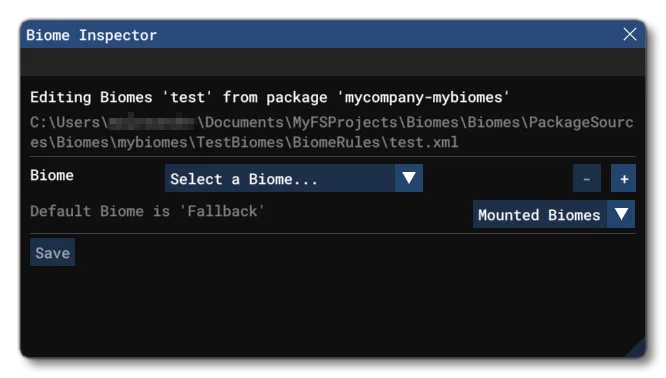Click the MyFSProjects folder in path

tap(344, 122)
